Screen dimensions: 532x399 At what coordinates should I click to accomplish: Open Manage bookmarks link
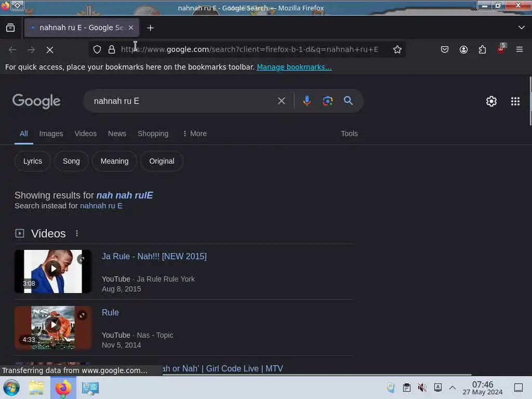pos(294,67)
